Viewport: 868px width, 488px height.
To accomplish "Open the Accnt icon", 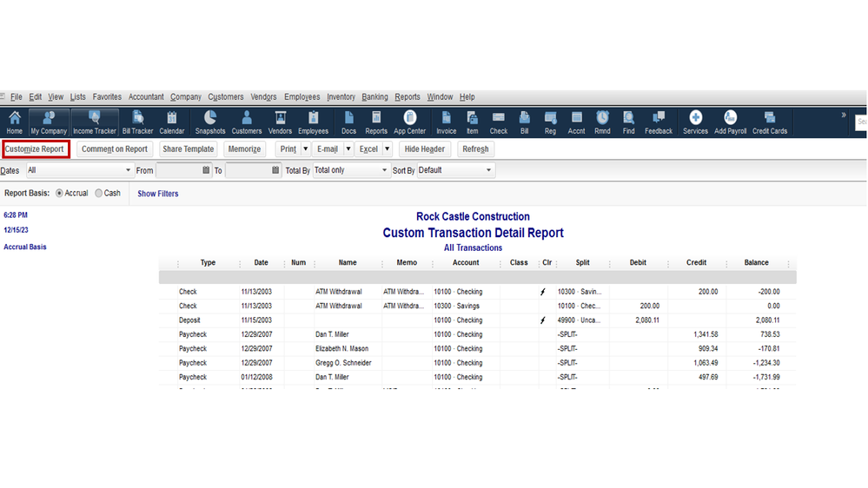I will coord(576,122).
